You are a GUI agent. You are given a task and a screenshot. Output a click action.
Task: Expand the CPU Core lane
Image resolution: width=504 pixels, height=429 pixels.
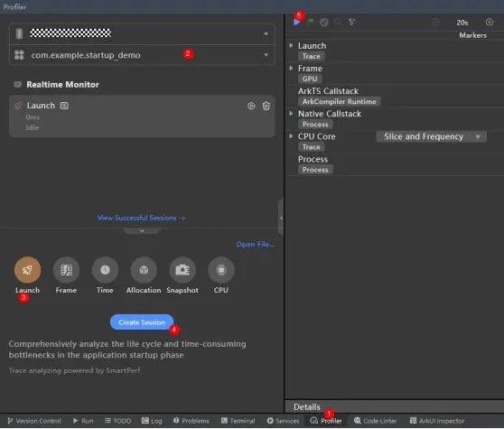click(x=291, y=136)
